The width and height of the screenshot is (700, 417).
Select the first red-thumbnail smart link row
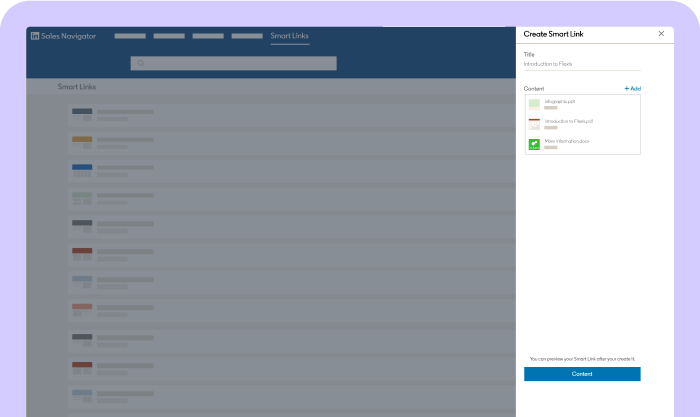click(110, 255)
